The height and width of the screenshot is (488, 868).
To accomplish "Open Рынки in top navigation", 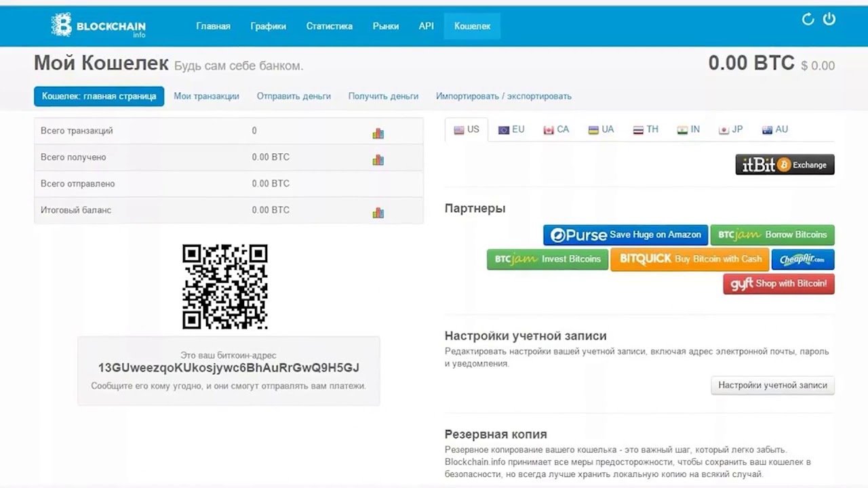I will pyautogui.click(x=386, y=26).
